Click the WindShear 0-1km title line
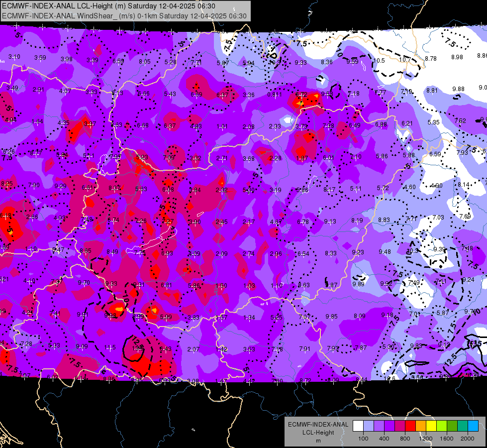 [x=124, y=16]
